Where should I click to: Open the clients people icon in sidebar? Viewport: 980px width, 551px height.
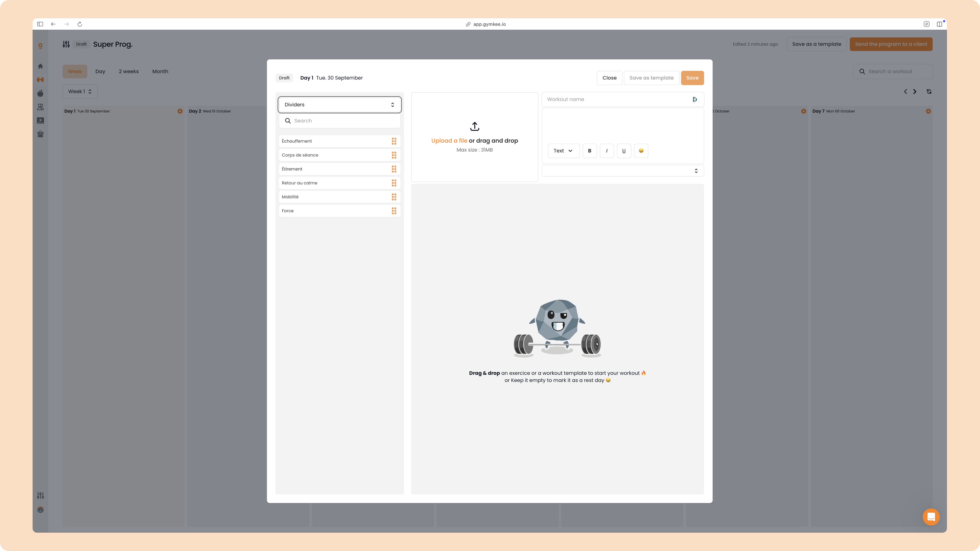[40, 107]
